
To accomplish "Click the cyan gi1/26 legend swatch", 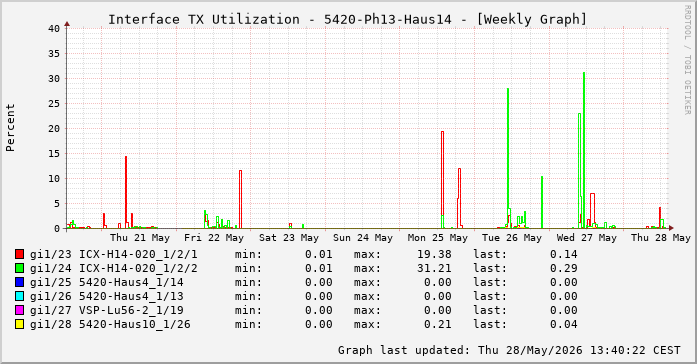I will tap(19, 296).
